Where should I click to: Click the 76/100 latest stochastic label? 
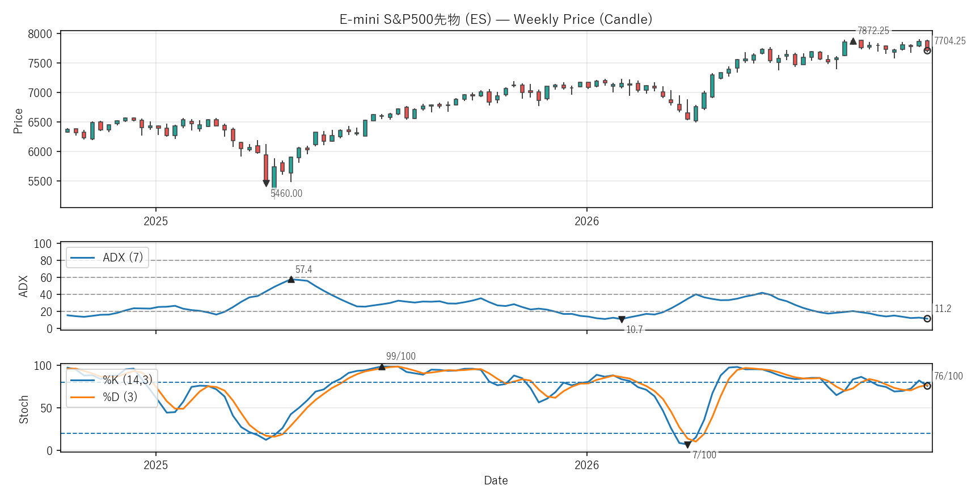pos(948,376)
